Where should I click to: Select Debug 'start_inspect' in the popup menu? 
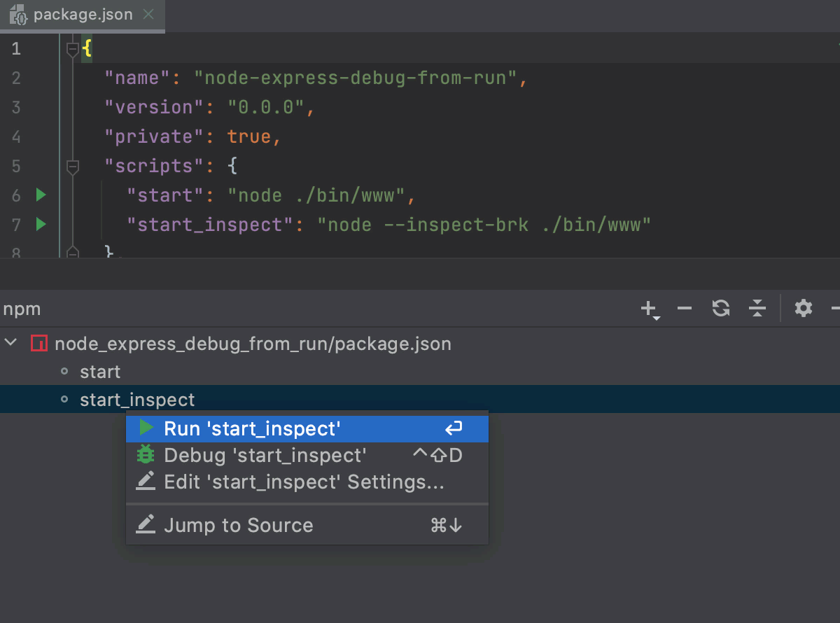(x=265, y=456)
